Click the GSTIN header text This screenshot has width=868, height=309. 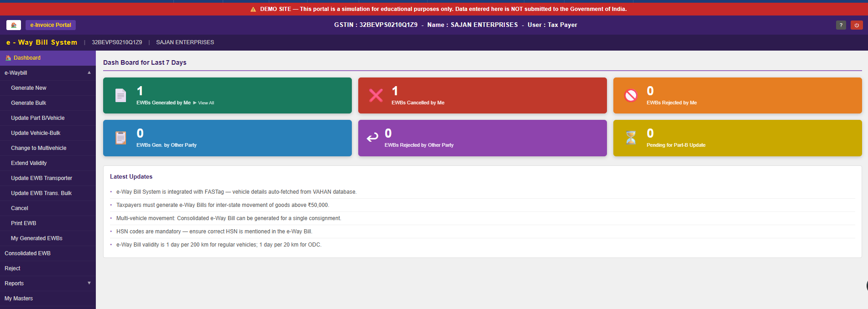point(376,25)
